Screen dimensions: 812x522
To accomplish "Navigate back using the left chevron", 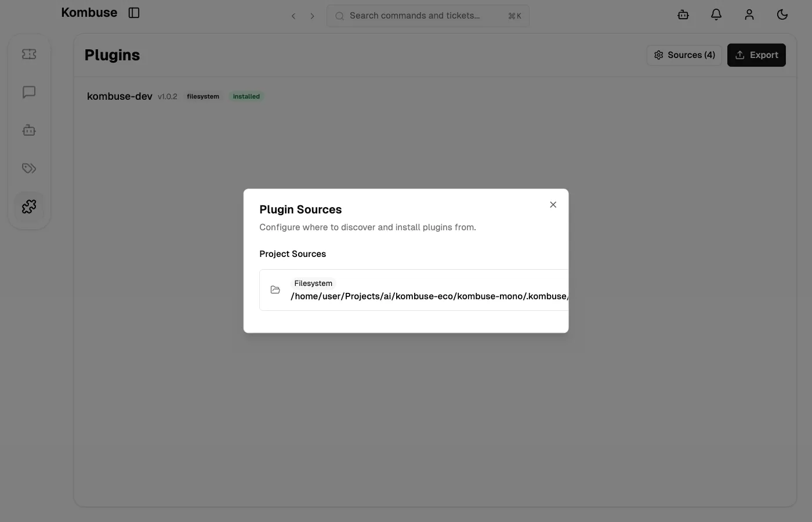I will click(x=293, y=16).
